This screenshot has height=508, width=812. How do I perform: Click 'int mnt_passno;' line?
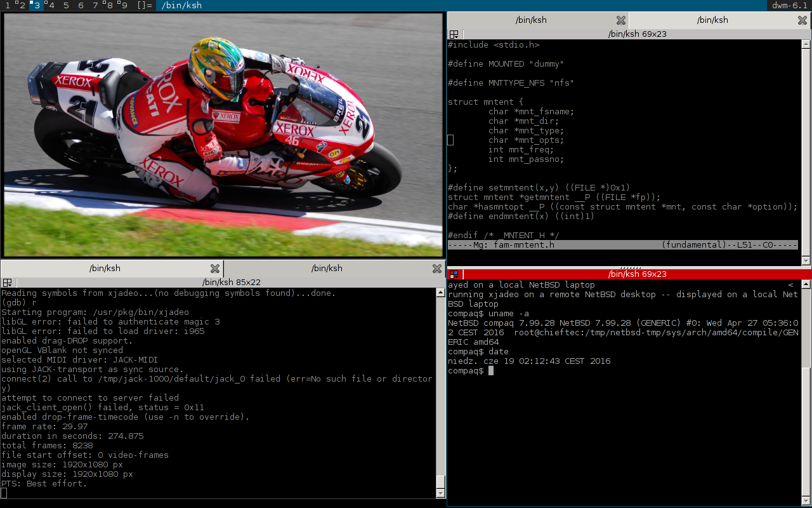click(526, 159)
